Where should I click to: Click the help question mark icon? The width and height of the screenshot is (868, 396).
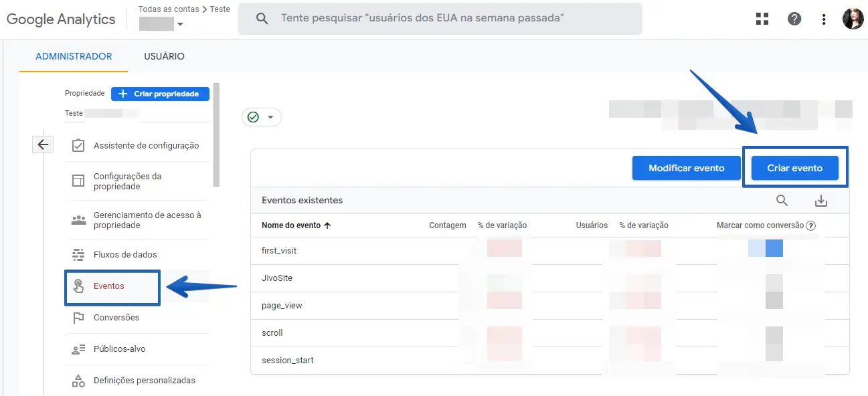pyautogui.click(x=794, y=19)
